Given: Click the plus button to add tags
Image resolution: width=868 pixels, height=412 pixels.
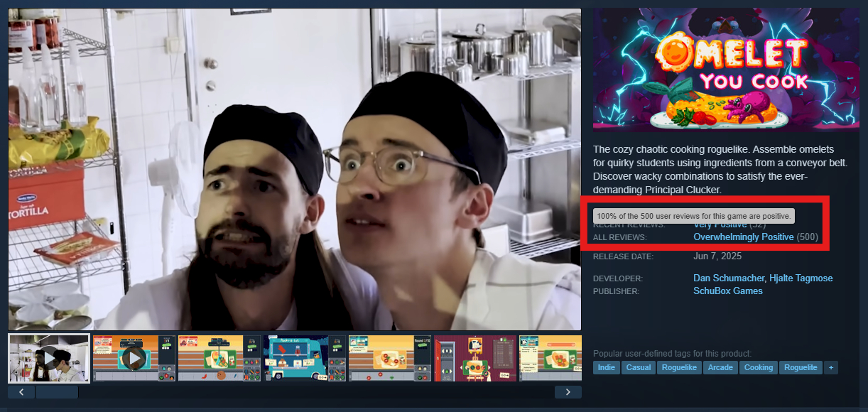Looking at the screenshot, I should coord(831,367).
